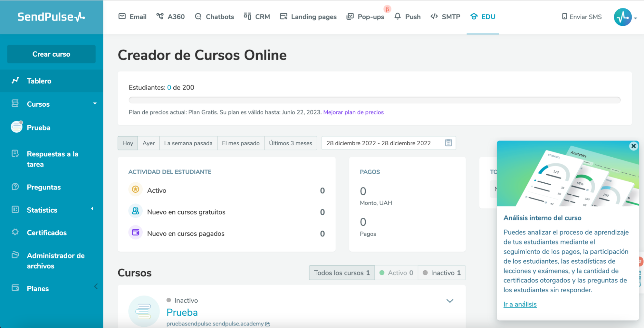This screenshot has height=328, width=644.
Task: Click the Preguntas question icon
Action: click(x=15, y=187)
